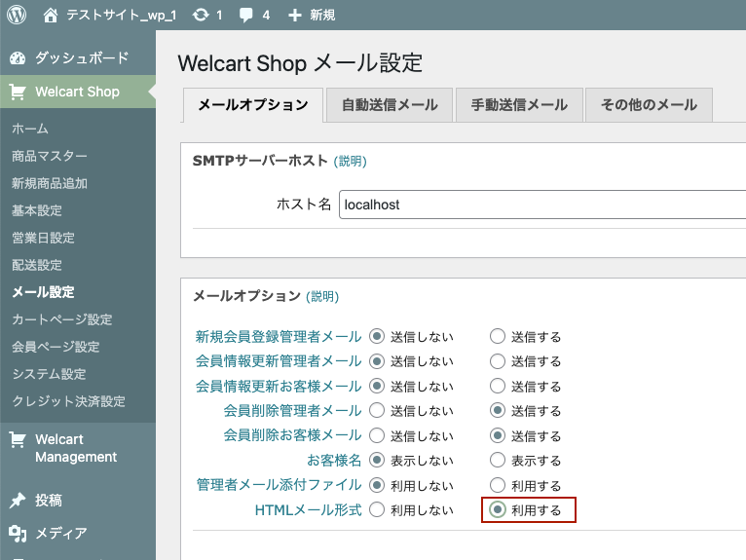746x560 pixels.
Task: Select 送信する for 会員情報更新お客様メール
Action: 498,386
